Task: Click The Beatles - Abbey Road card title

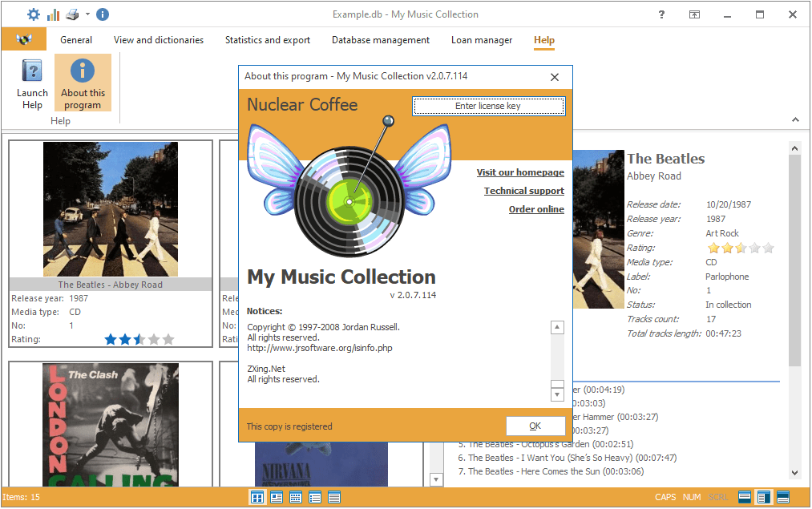Action: click(111, 285)
